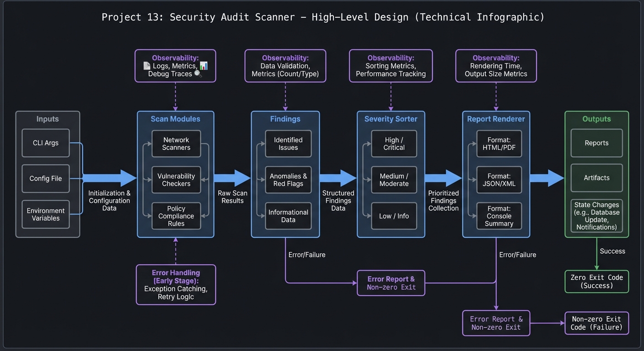
Task: Click the Structured Findings Data arrow
Action: pos(338,178)
